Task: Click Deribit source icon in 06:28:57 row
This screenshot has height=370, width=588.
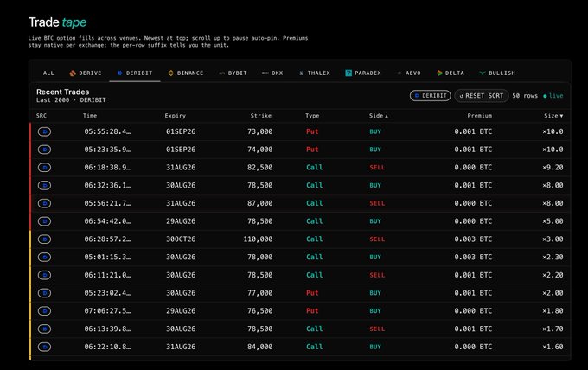Action: (44, 239)
